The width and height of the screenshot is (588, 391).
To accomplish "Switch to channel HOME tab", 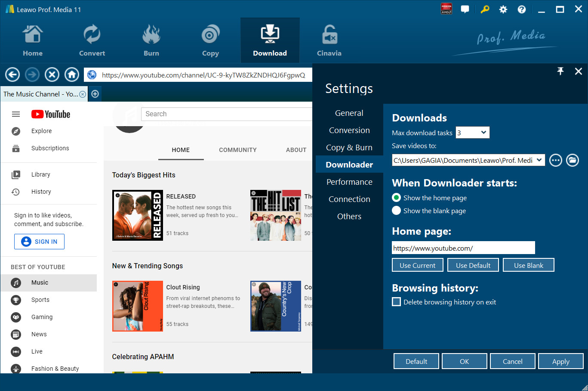I will (x=181, y=150).
